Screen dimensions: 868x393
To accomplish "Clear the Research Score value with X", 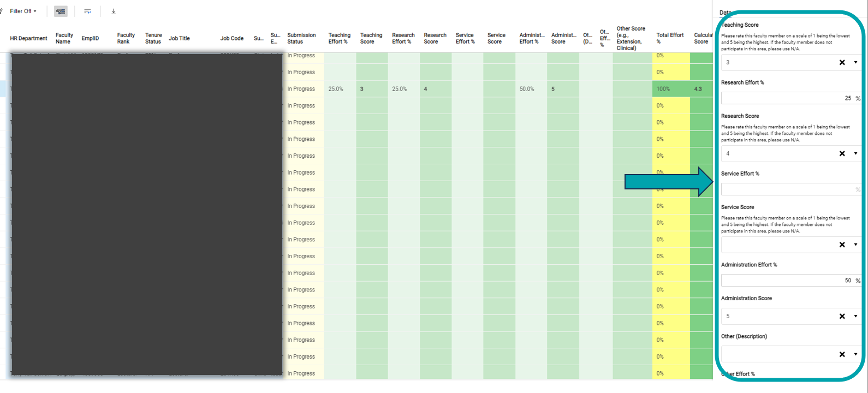I will (x=842, y=153).
